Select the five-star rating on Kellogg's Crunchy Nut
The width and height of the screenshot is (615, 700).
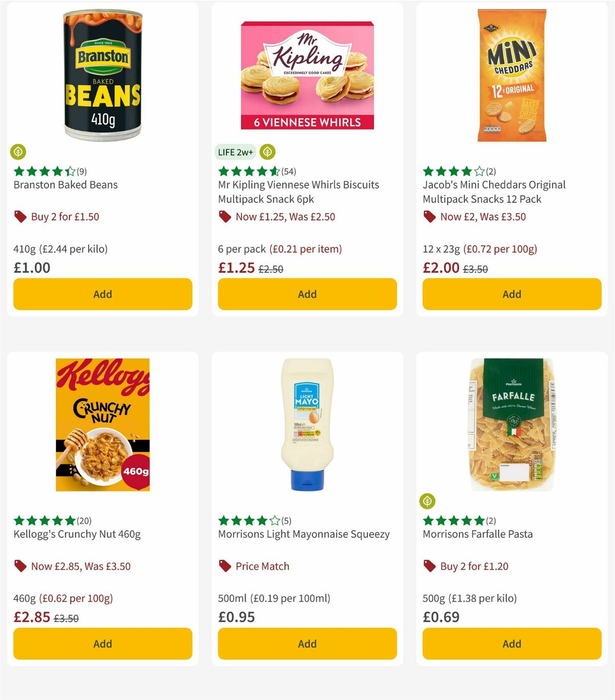click(x=44, y=521)
